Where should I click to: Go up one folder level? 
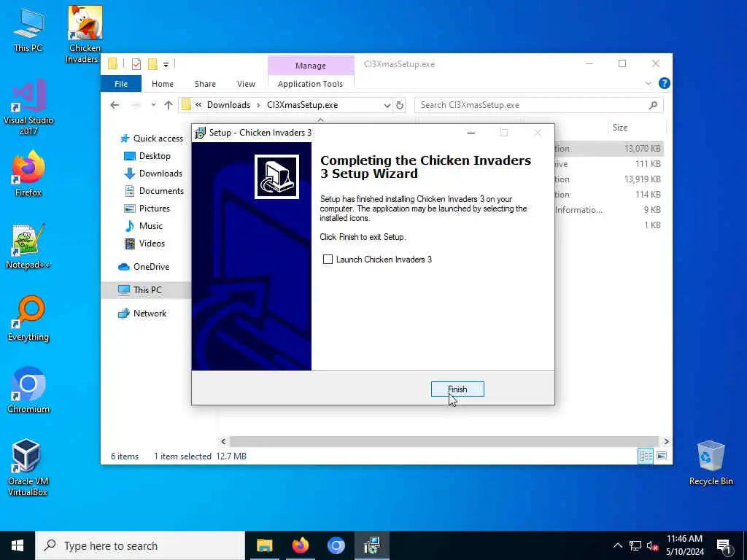point(169,105)
